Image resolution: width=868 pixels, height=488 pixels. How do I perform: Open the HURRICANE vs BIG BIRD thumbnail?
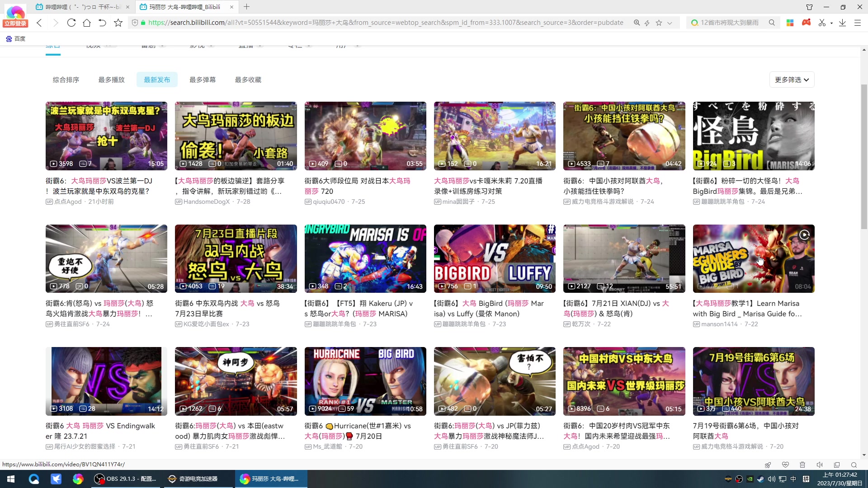pyautogui.click(x=365, y=381)
